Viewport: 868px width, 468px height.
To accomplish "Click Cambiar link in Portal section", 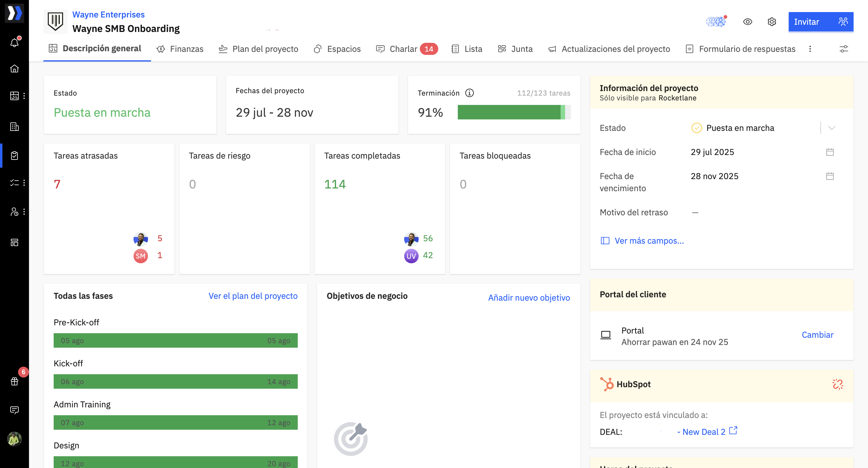I will (x=817, y=335).
